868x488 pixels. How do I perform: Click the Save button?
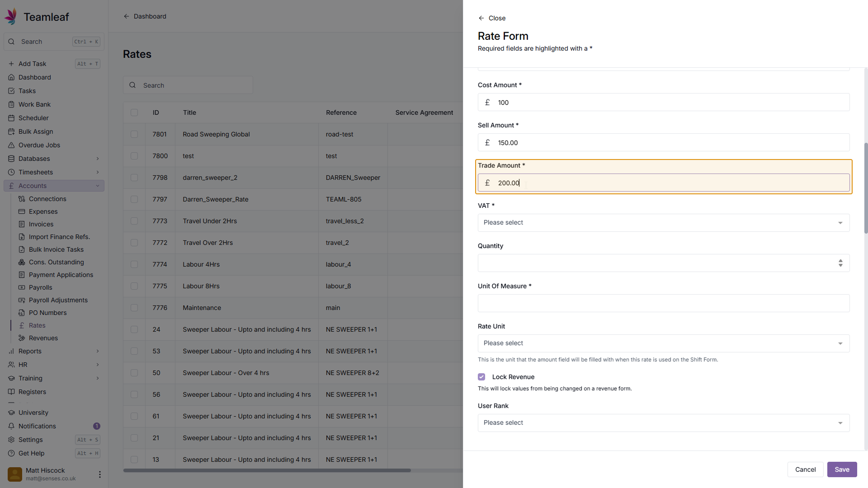point(842,469)
